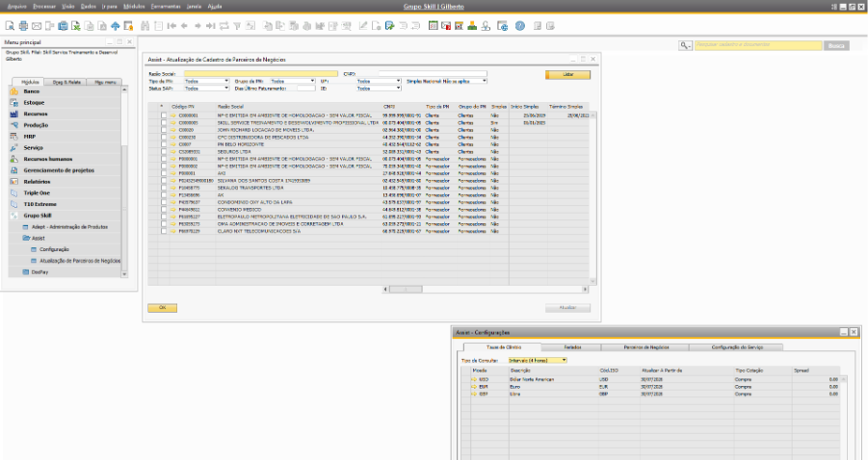Open Configuração under the Assist tree
Screen dimensions: 868x460
(54, 249)
